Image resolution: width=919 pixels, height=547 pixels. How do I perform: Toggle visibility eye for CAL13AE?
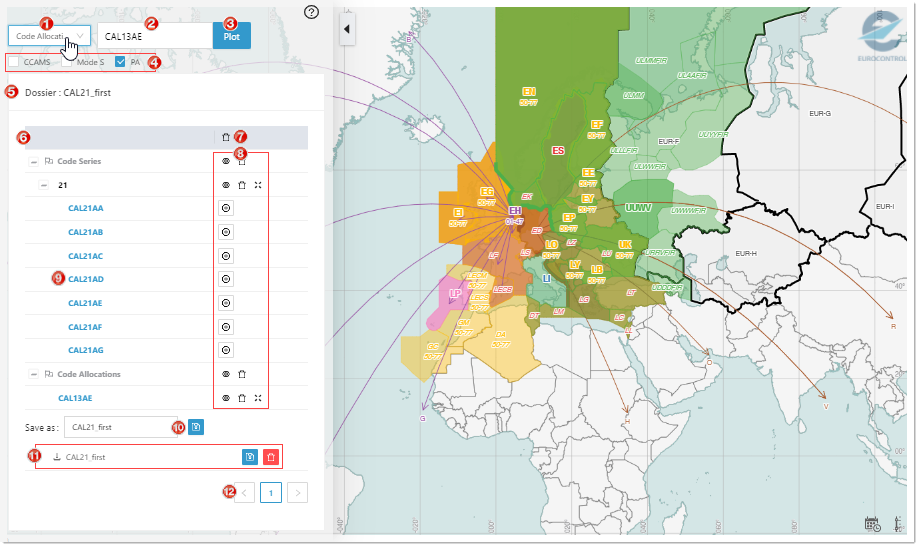pos(226,398)
